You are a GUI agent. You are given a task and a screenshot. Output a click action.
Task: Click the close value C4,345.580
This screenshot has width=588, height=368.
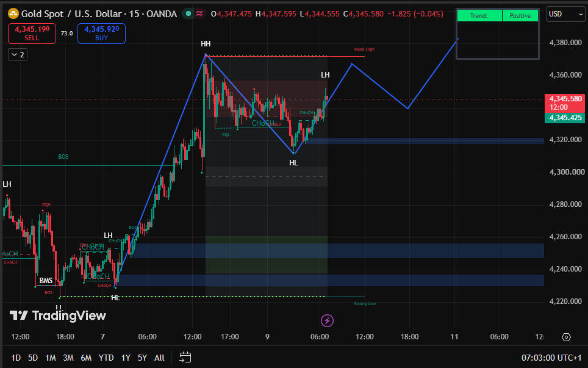(364, 14)
